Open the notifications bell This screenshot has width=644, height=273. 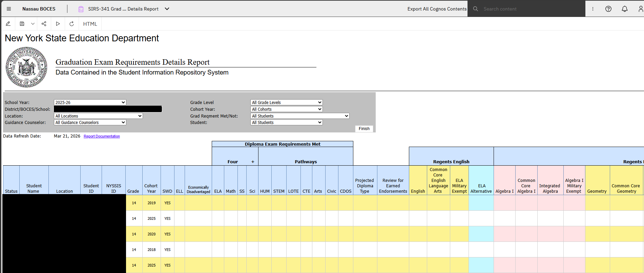625,9
